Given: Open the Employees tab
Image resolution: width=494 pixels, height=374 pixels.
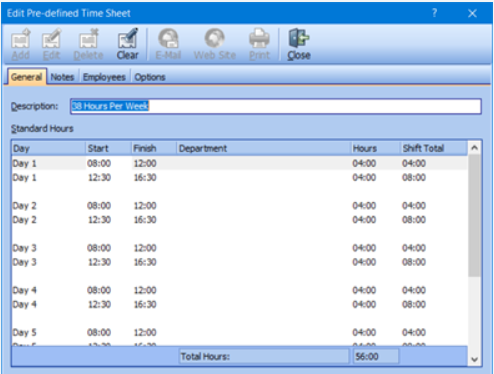Looking at the screenshot, I should [104, 77].
